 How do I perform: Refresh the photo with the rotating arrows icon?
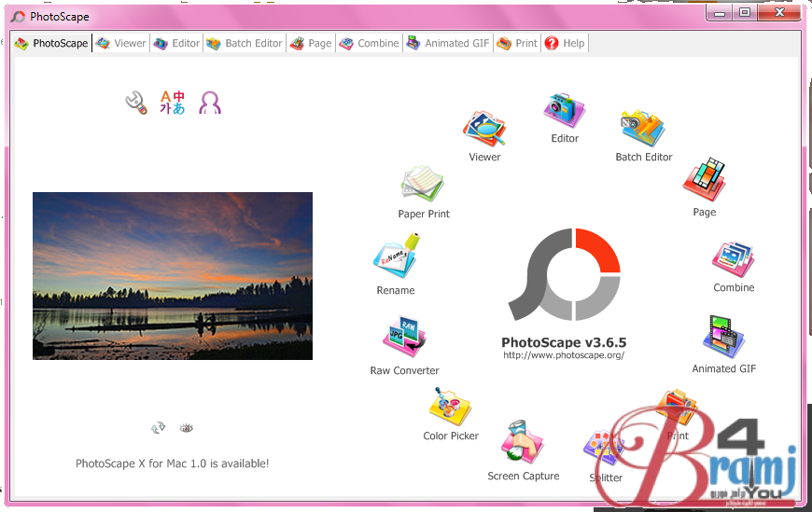158,428
